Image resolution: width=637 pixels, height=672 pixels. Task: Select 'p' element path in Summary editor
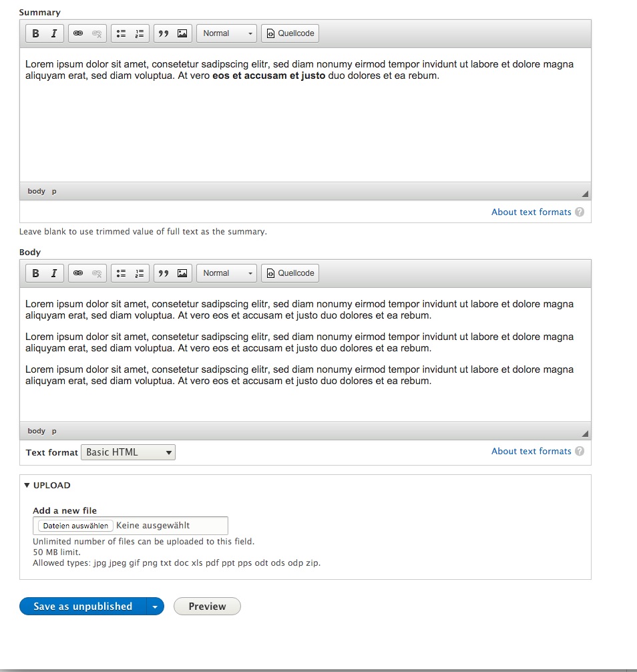[x=54, y=191]
